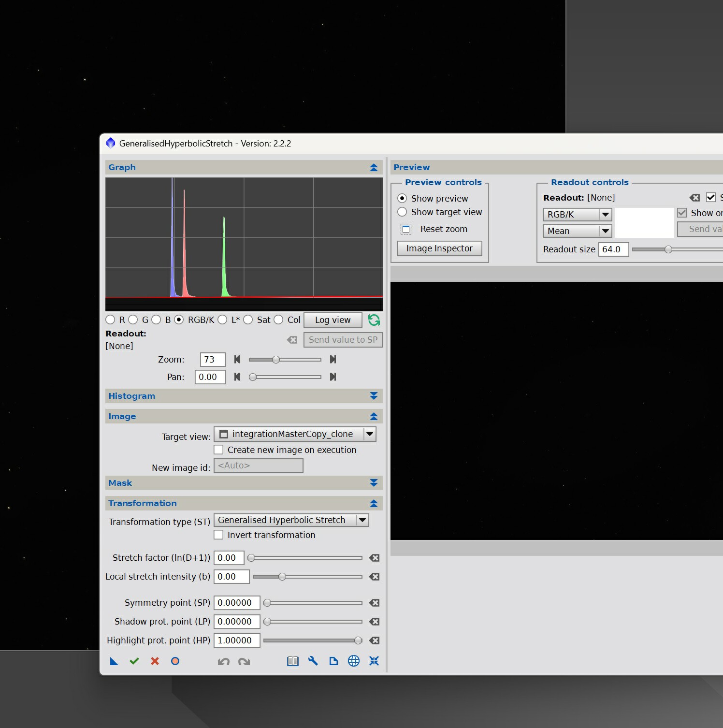This screenshot has height=728, width=723.
Task: Click the Reset zoom label
Action: pyautogui.click(x=444, y=229)
